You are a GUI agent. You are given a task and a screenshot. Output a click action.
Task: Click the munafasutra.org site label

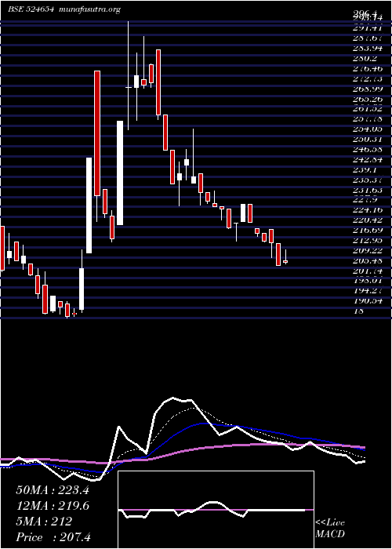pyautogui.click(x=90, y=9)
